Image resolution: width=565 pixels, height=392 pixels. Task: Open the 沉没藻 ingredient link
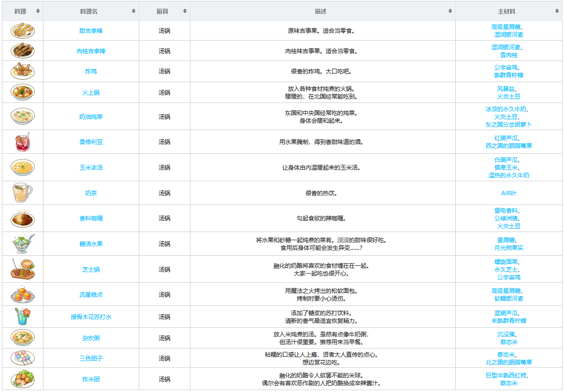pyautogui.click(x=506, y=334)
